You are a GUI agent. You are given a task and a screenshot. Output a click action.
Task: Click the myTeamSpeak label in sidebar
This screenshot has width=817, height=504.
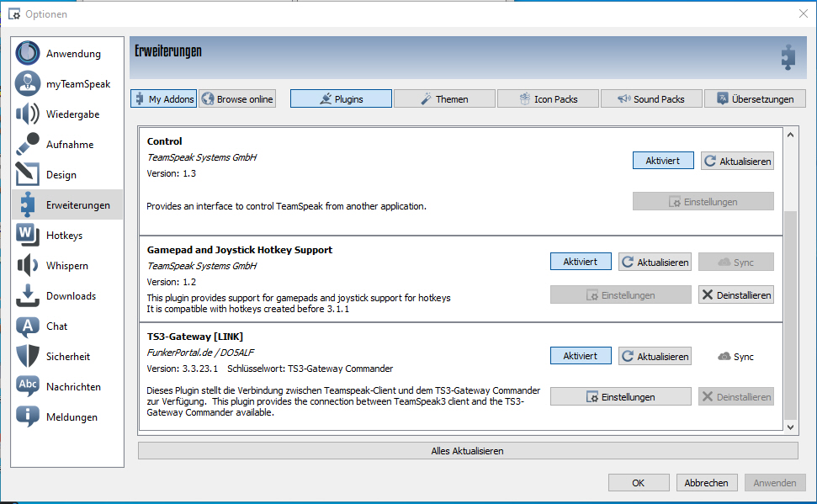pos(78,84)
